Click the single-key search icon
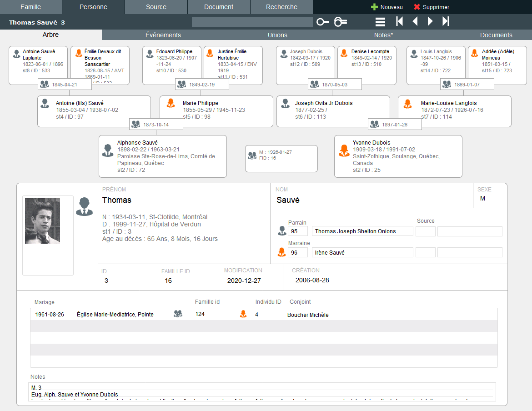 point(323,22)
